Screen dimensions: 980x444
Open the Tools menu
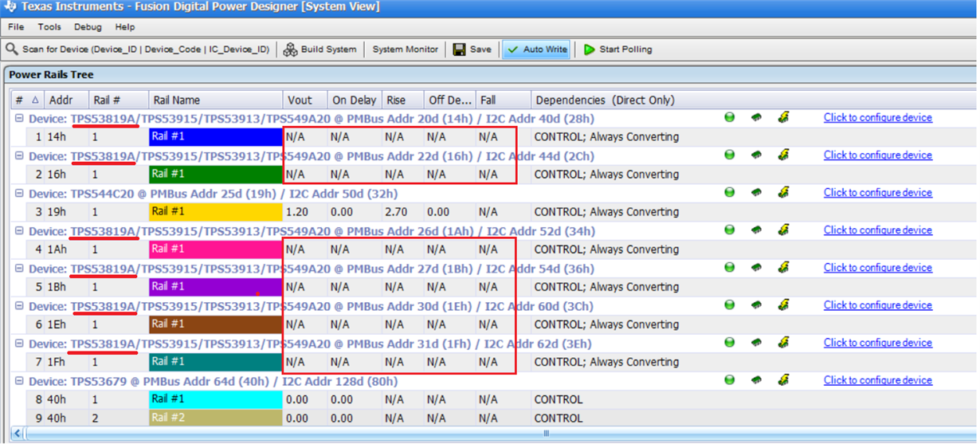click(x=49, y=27)
